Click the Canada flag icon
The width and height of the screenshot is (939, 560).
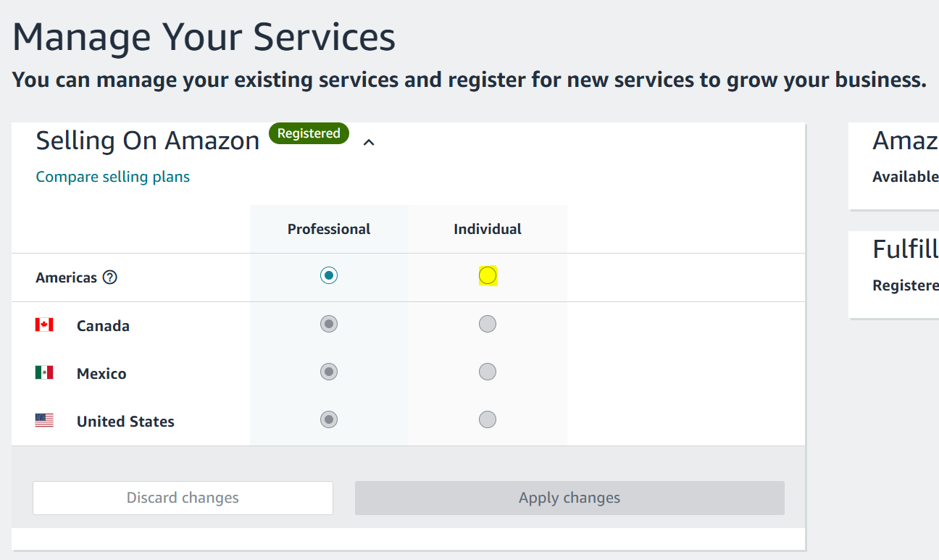pos(44,325)
